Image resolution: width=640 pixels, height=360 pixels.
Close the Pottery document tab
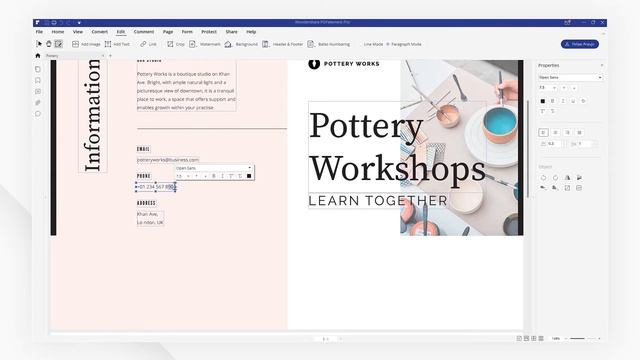click(103, 56)
